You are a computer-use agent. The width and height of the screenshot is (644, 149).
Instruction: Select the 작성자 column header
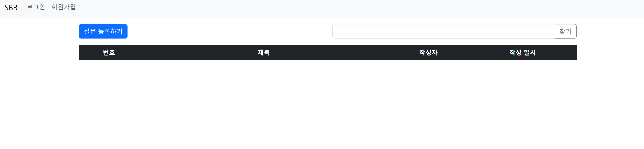[428, 52]
